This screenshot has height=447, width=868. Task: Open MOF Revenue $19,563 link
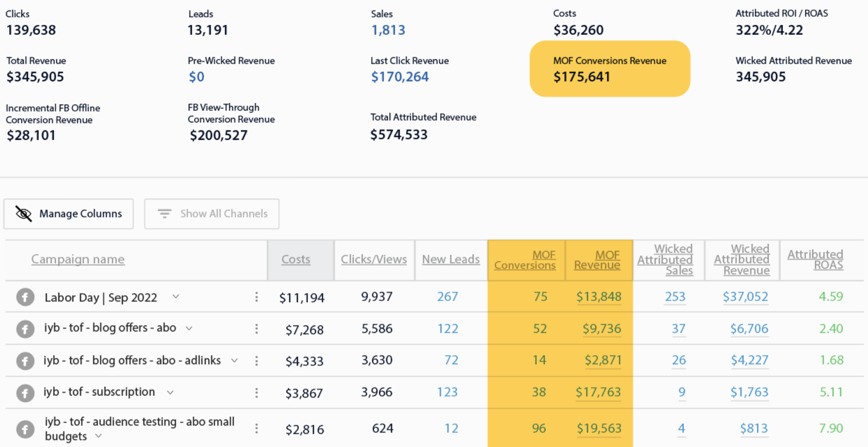click(600, 429)
